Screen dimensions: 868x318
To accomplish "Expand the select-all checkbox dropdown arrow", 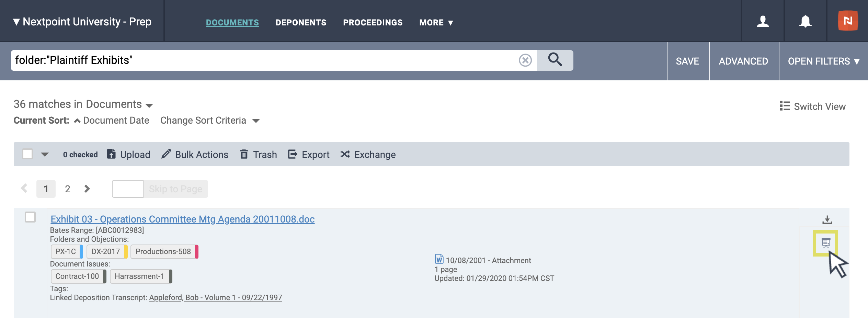I will tap(45, 155).
